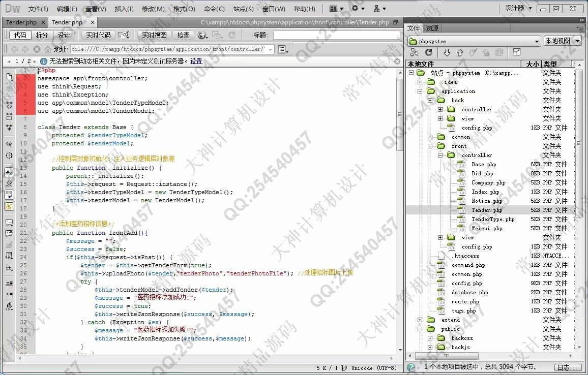Select Bid.php in files tree
The height and width of the screenshot is (375, 588).
pyautogui.click(x=482, y=173)
